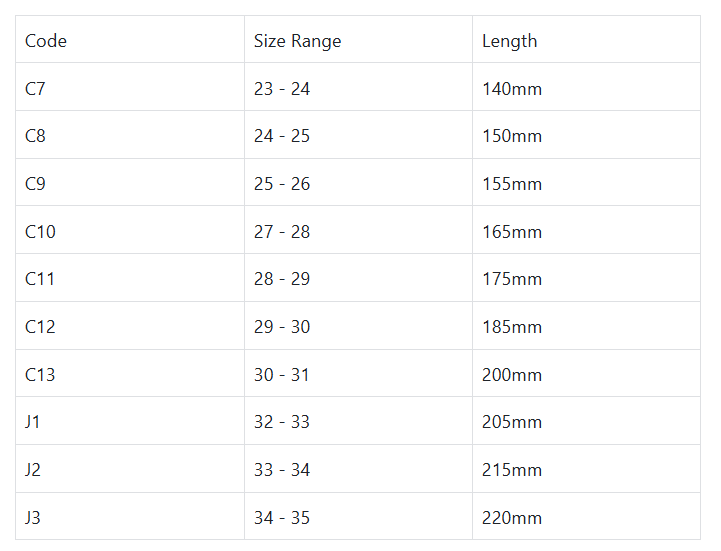Select the J3 code cell
This screenshot has height=551, width=721.
[33, 518]
